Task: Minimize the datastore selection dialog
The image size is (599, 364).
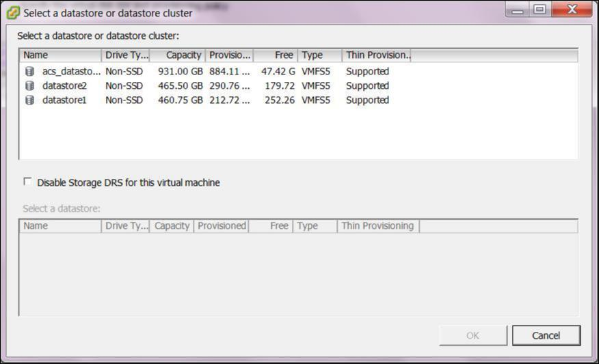Action: pos(518,10)
